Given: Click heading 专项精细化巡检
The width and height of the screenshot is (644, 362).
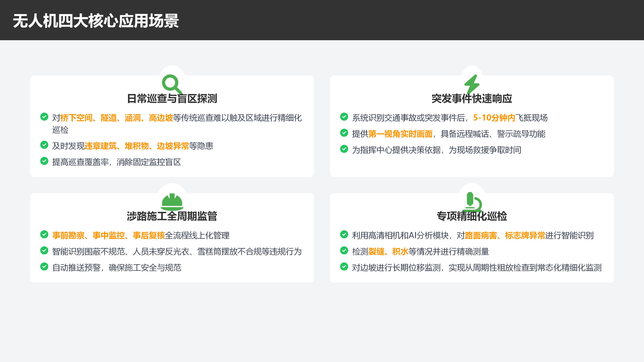Looking at the screenshot, I should 472,216.
